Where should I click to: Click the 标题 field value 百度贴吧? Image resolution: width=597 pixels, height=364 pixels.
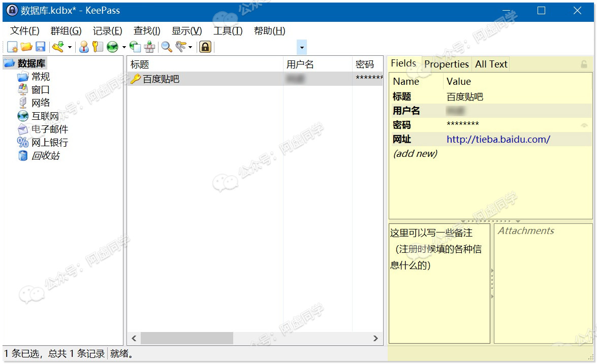tap(465, 96)
